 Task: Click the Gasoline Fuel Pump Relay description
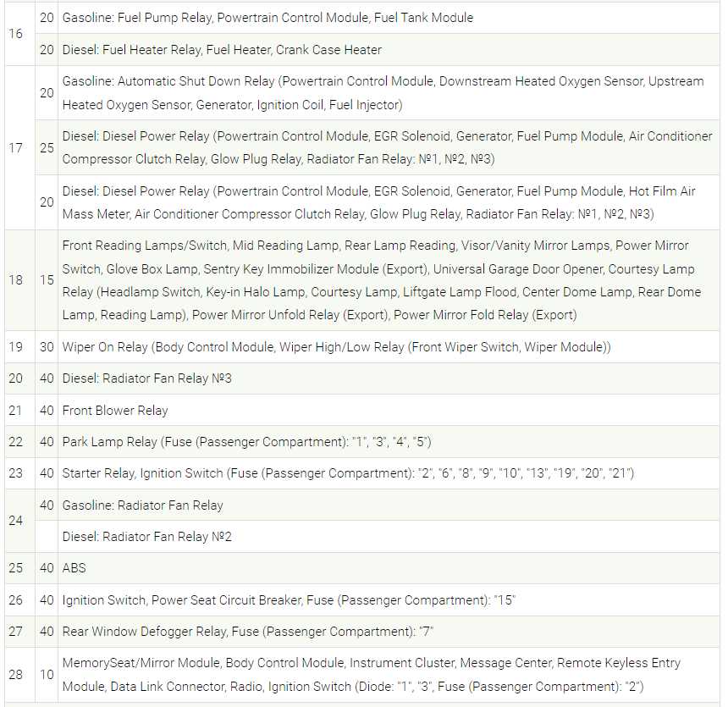(267, 18)
